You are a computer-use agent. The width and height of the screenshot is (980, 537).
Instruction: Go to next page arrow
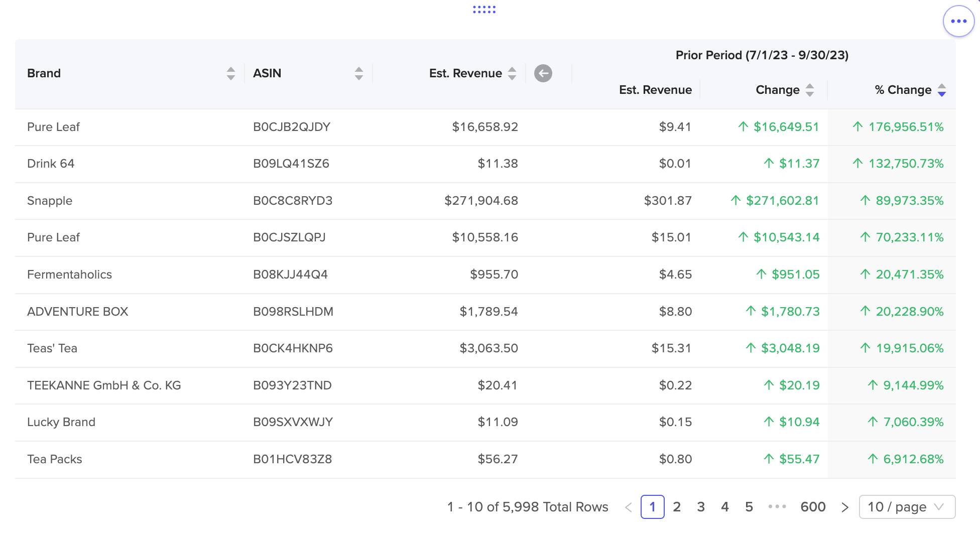[845, 507]
